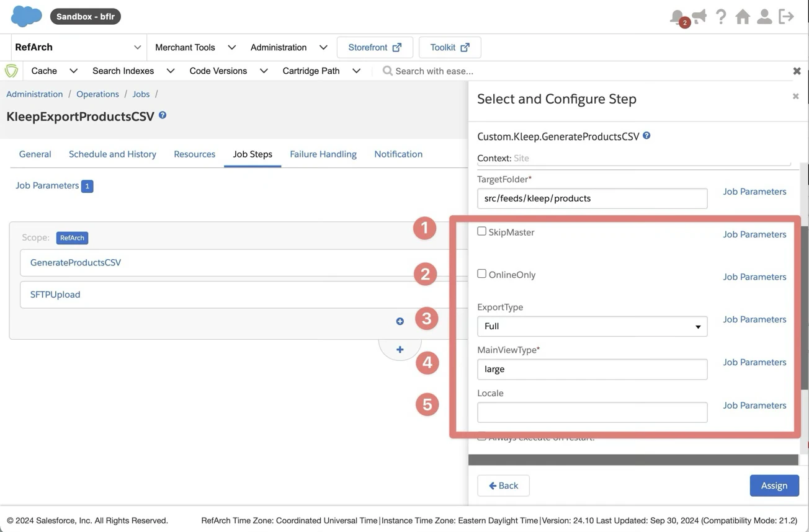The image size is (809, 532).
Task: Add a step with blue plus icon
Action: click(400, 321)
